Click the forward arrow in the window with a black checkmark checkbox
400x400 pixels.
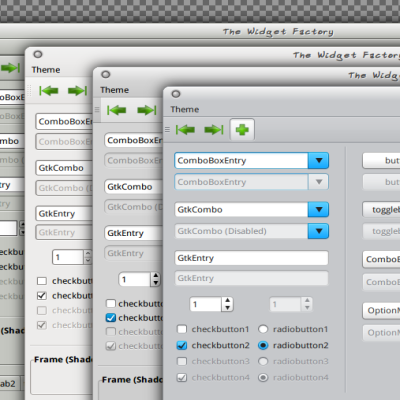(77, 90)
